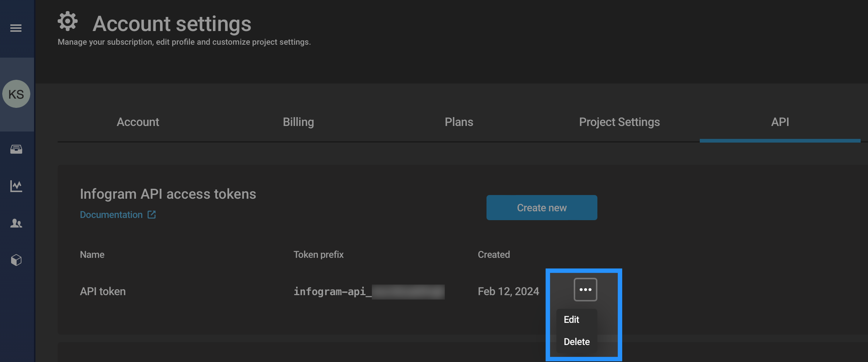Click the 'Feb 12, 2024' created date
The height and width of the screenshot is (362, 868).
pos(508,291)
